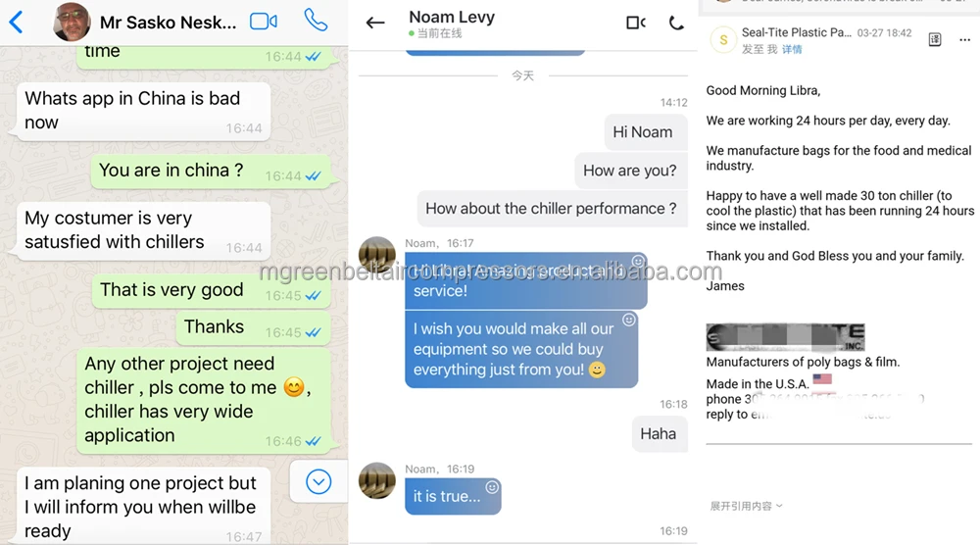
Task: Start voice call with Mr Sasko
Action: point(316,21)
